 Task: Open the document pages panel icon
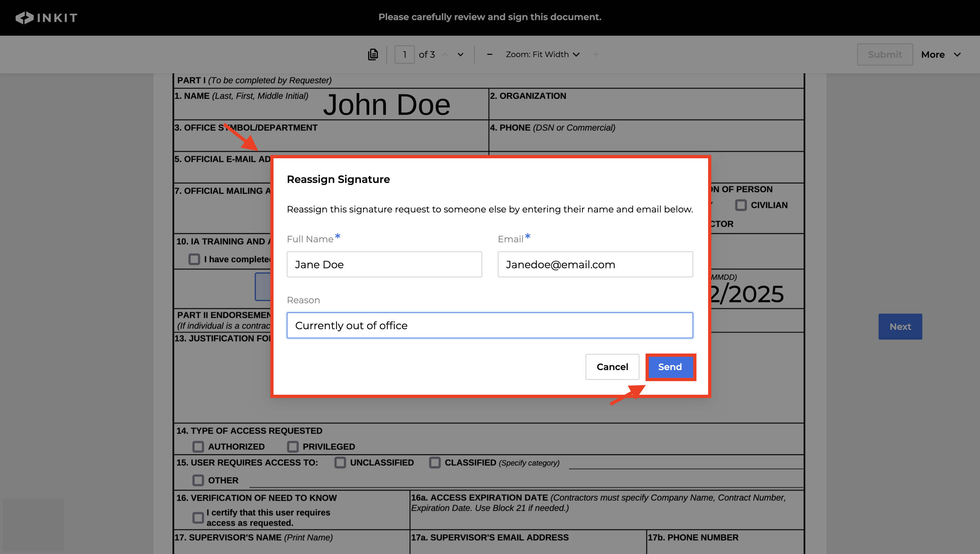click(373, 54)
